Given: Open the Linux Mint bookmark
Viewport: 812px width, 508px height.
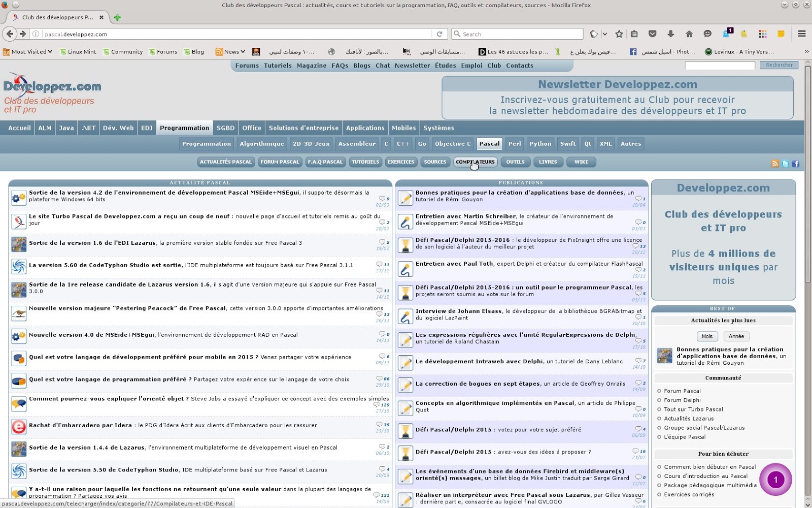Looking at the screenshot, I should coord(78,52).
